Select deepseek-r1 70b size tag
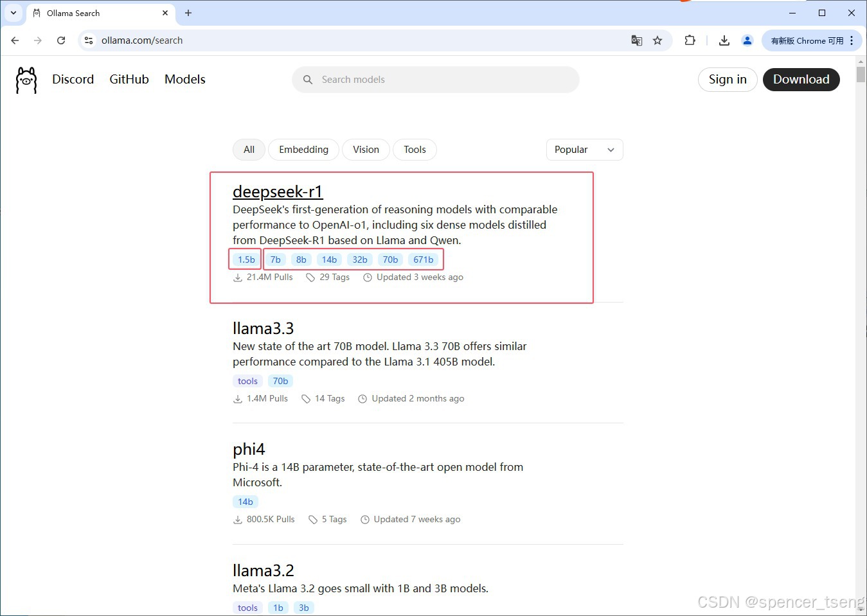This screenshot has width=867, height=616. click(x=390, y=260)
